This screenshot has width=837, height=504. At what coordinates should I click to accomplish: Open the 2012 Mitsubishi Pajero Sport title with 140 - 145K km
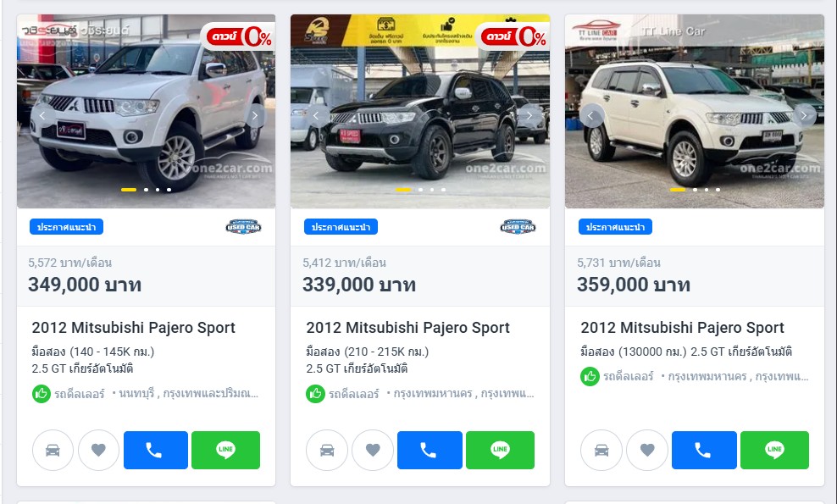pos(134,327)
